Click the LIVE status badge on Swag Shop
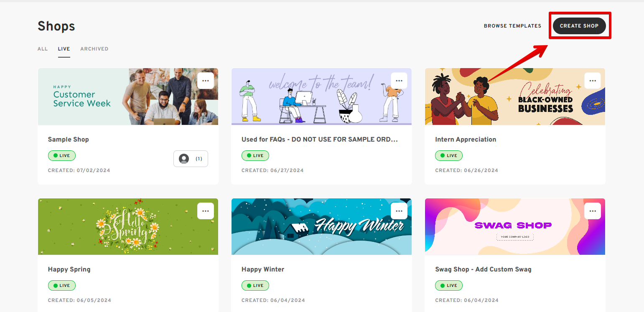Screen dimensions: 644x312 pos(449,286)
